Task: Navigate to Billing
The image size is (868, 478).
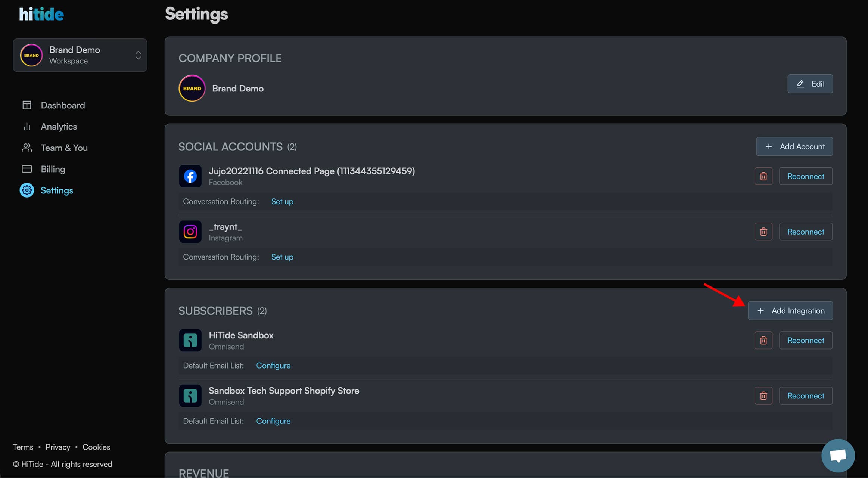Action: (x=53, y=169)
